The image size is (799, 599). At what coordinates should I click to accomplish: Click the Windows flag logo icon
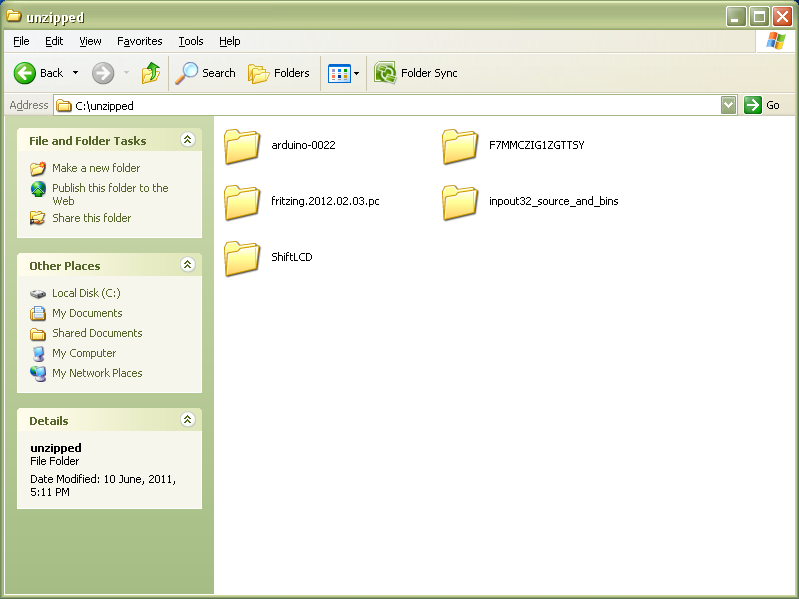click(776, 41)
